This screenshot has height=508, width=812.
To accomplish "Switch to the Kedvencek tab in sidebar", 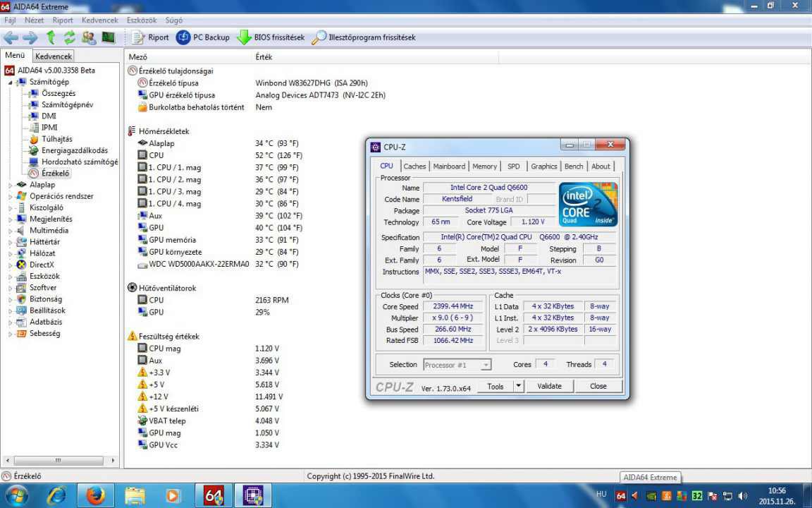I will pyautogui.click(x=54, y=56).
